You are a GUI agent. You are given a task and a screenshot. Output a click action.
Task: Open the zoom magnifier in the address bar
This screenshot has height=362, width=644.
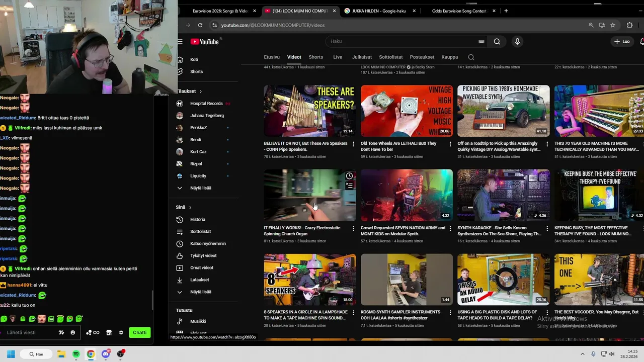point(591,25)
